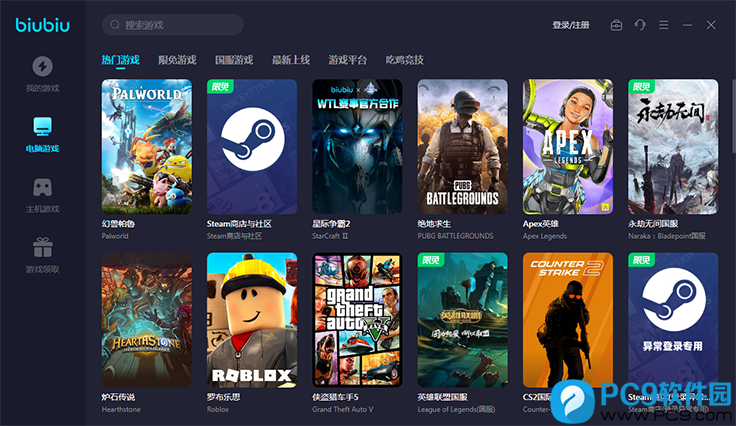The image size is (736, 426).
Task: Open game gift claim icon in sidebar
Action: (x=42, y=247)
